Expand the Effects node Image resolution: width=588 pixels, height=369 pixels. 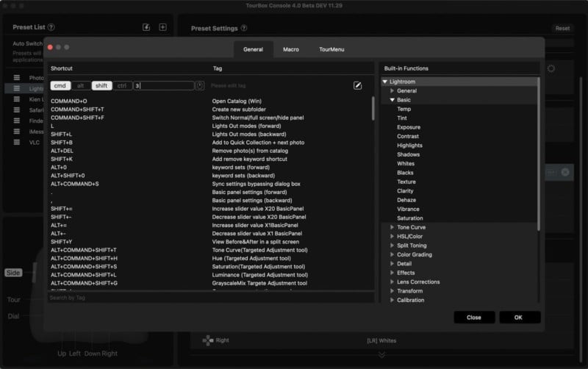click(392, 273)
